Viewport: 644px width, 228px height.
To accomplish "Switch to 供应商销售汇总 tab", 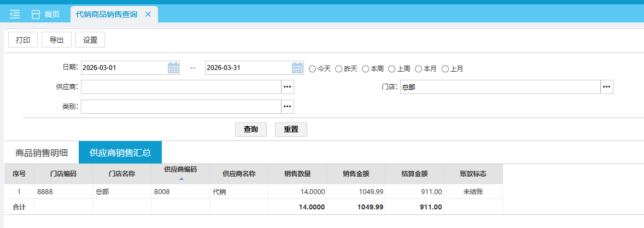I will pyautogui.click(x=120, y=153).
